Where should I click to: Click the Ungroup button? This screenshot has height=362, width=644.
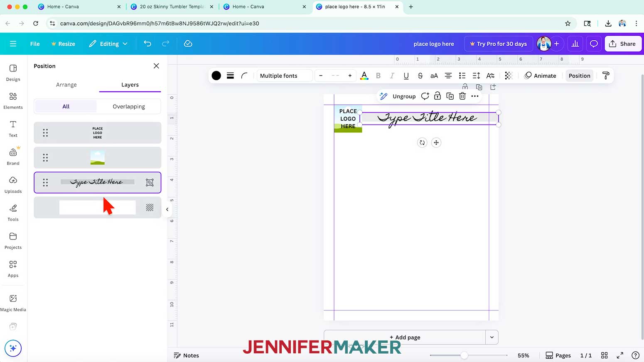coord(404,96)
